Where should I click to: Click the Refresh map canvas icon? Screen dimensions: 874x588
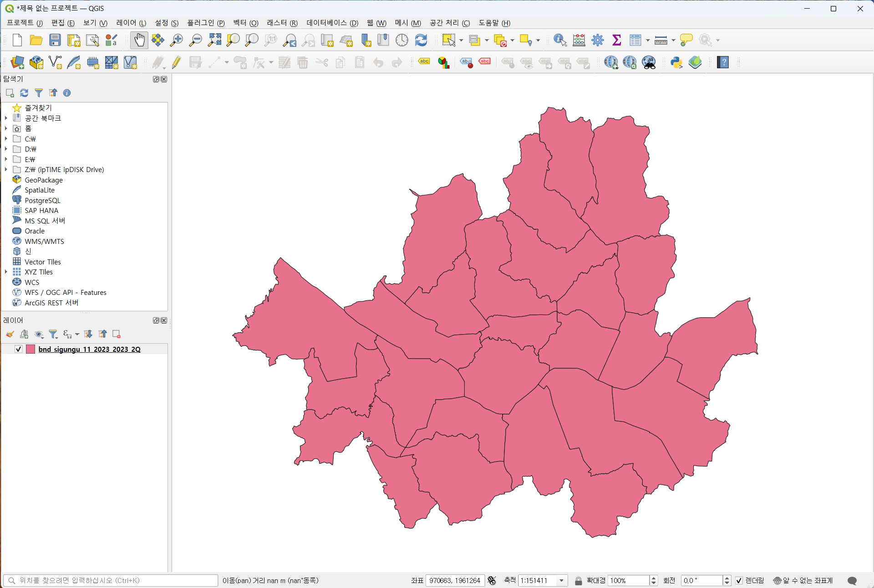[x=421, y=40]
